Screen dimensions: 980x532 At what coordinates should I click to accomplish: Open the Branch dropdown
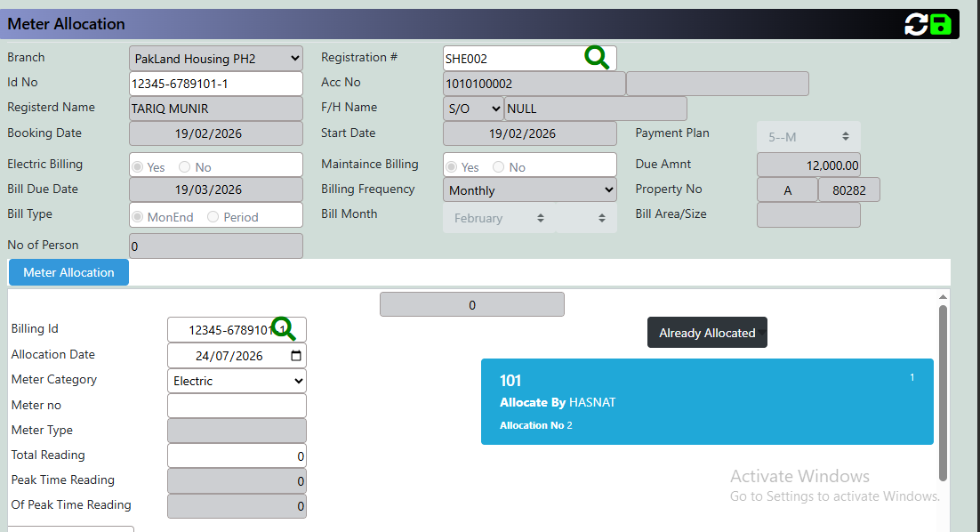[216, 58]
